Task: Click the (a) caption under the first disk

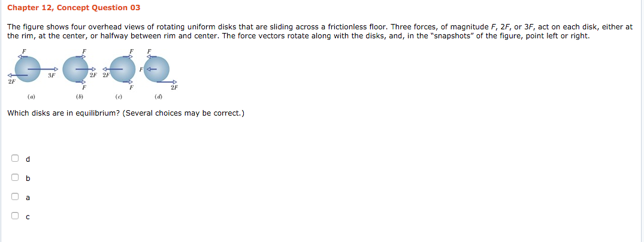Action: pyautogui.click(x=31, y=98)
